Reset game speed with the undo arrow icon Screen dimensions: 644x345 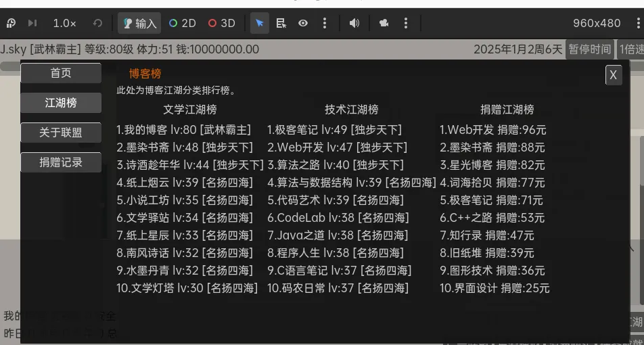[x=97, y=23]
